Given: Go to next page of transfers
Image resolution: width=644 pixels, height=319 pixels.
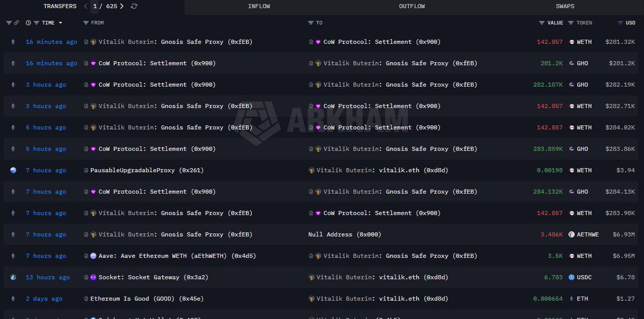Looking at the screenshot, I should coord(122,6).
